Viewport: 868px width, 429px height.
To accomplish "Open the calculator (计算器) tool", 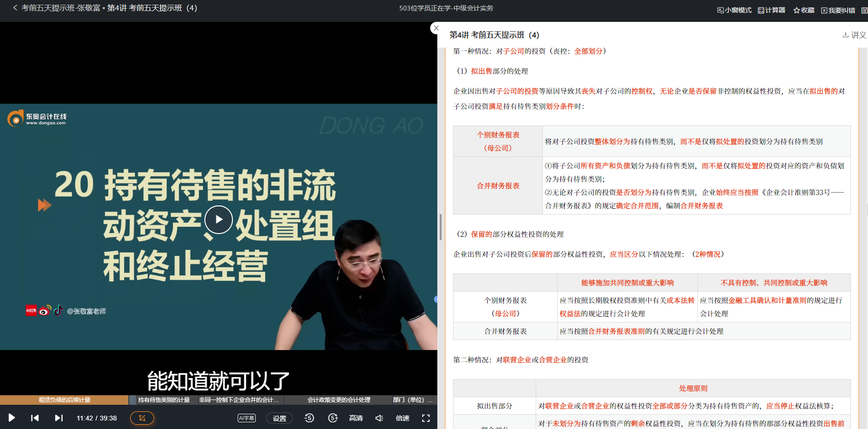I will [772, 10].
